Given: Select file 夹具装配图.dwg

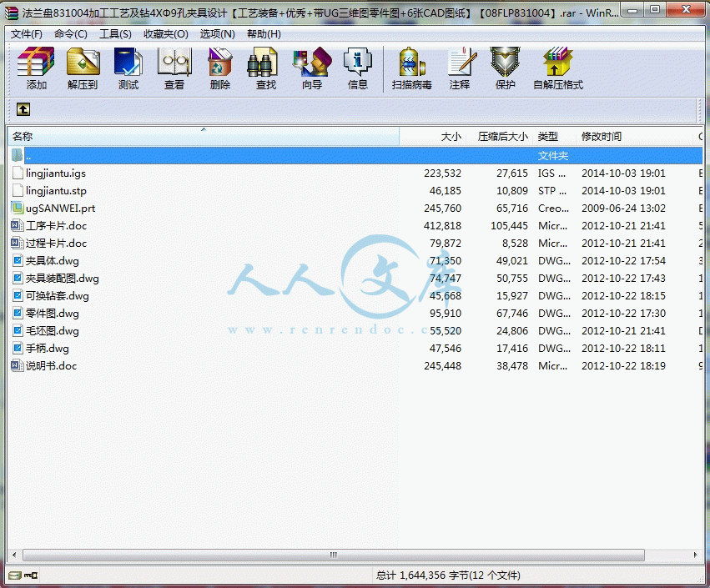Looking at the screenshot, I should click(62, 279).
